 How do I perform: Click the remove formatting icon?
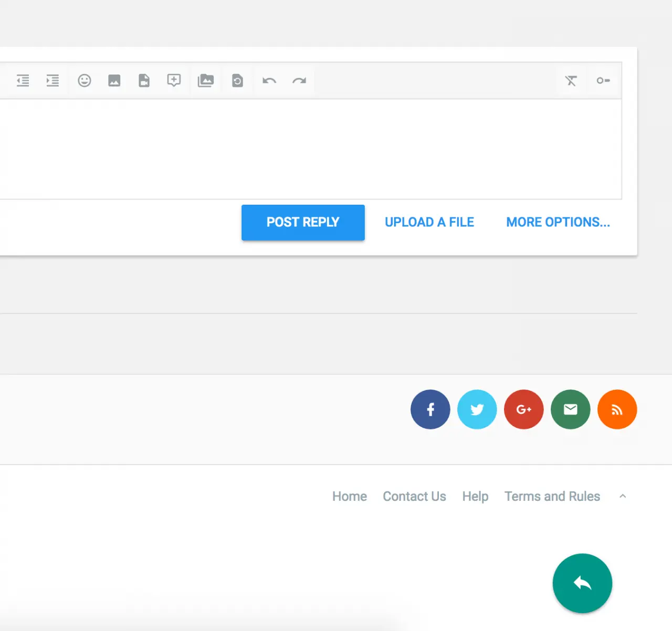click(571, 80)
